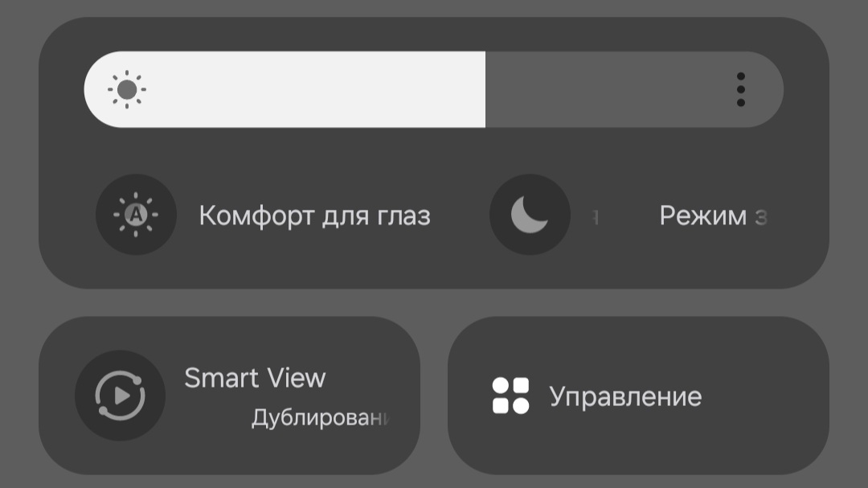Expand brightness settings via the vertical dots

pos(741,89)
